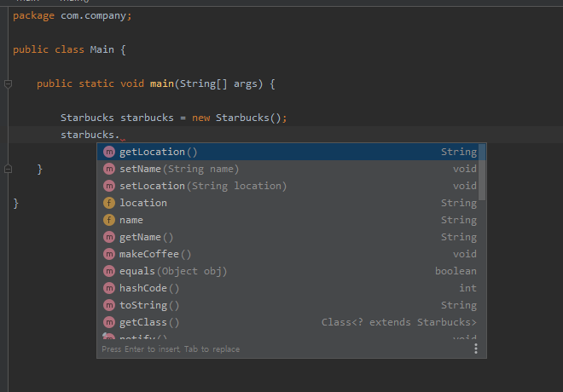
Task: Click the field icon beside location
Action: [x=109, y=203]
